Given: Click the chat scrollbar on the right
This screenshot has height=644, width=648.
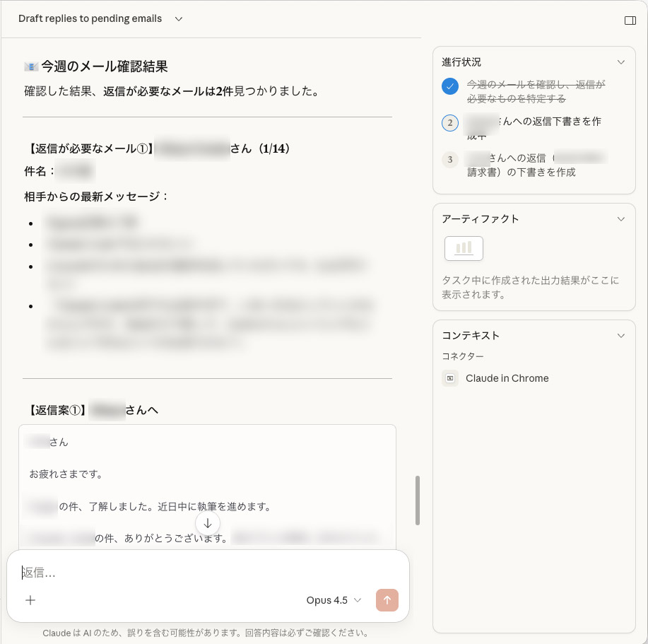Looking at the screenshot, I should click(418, 500).
